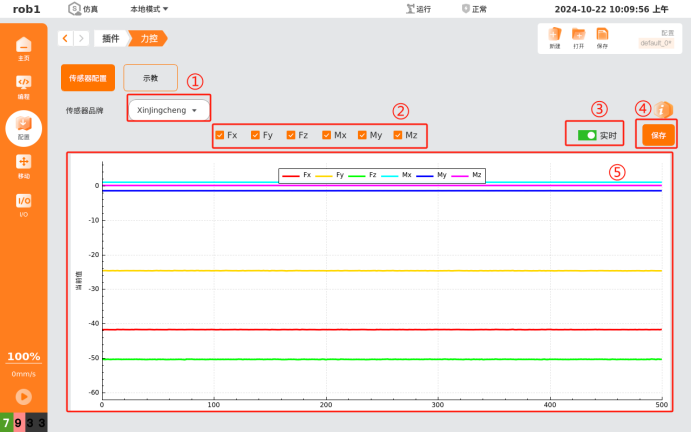This screenshot has width=692, height=432.
Task: Click the 打开 open config folder icon
Action: (578, 36)
